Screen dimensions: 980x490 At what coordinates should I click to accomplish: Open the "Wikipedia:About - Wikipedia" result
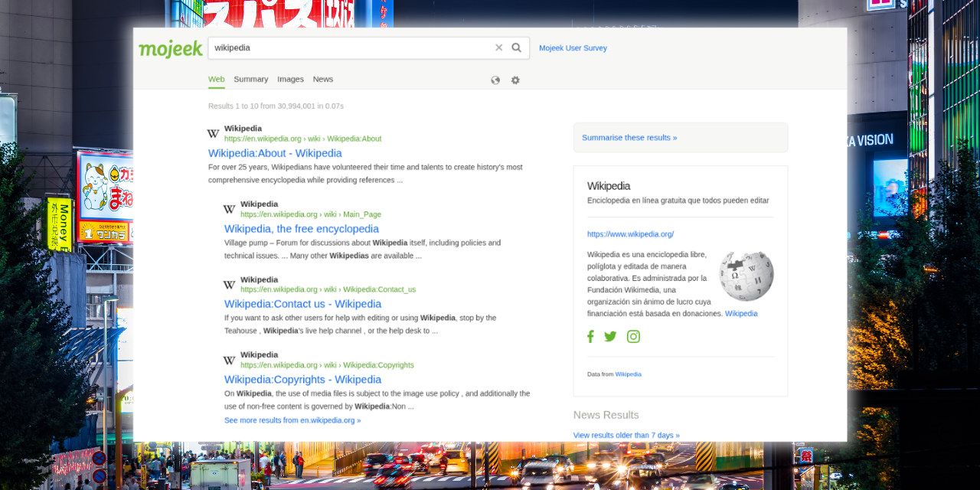[275, 153]
